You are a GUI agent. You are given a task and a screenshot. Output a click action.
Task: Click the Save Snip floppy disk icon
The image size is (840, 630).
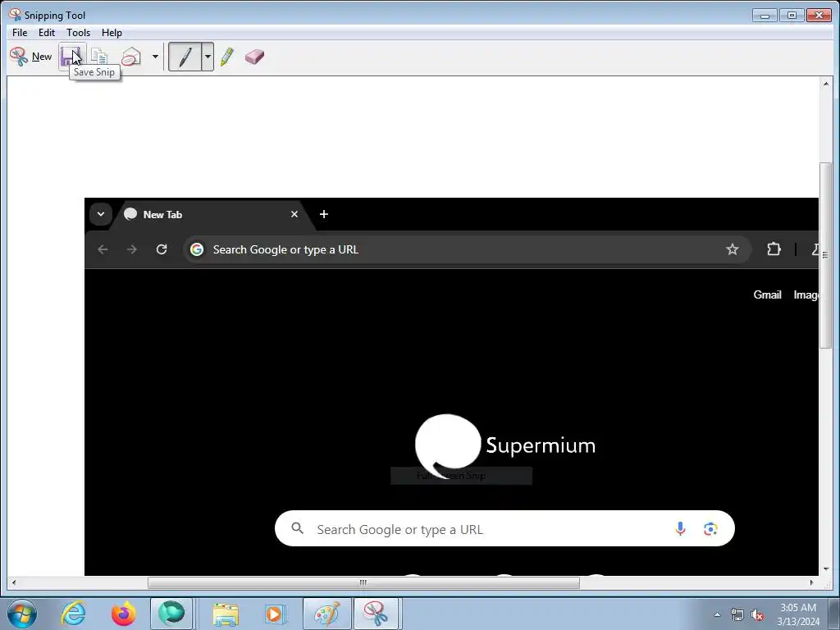pos(71,57)
